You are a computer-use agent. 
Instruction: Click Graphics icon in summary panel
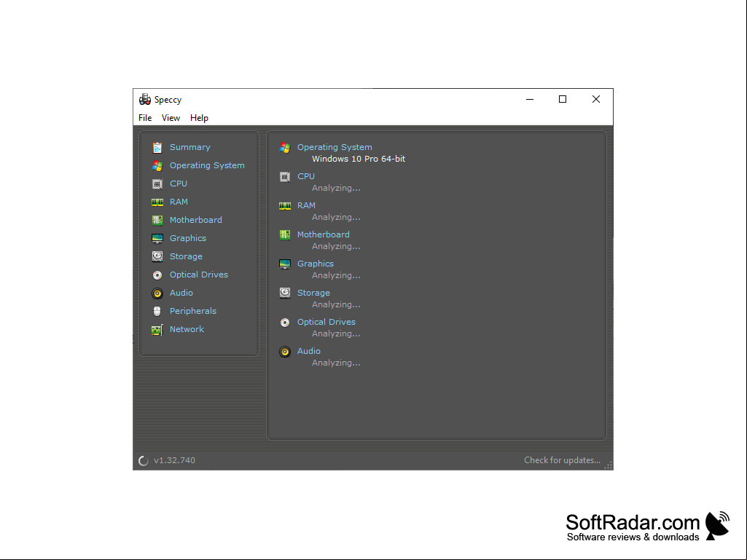tap(285, 264)
